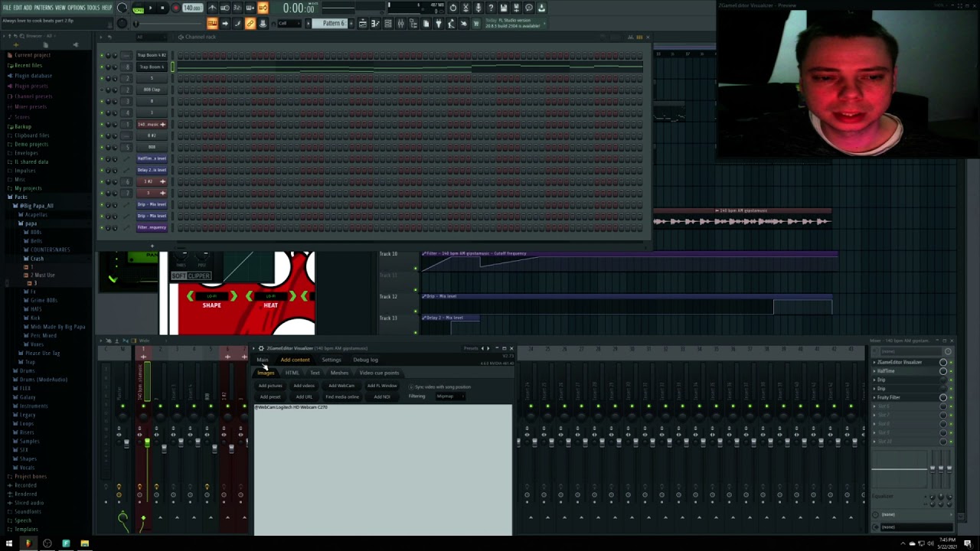
Task: Toggle the 3-2-1 recording countdown icon
Action: [x=237, y=8]
